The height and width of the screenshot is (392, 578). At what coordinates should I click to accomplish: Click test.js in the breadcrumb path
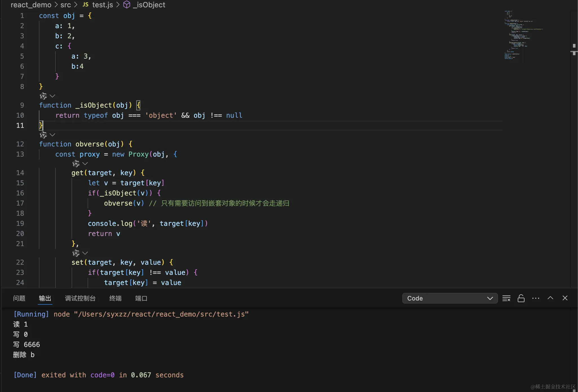click(x=102, y=5)
